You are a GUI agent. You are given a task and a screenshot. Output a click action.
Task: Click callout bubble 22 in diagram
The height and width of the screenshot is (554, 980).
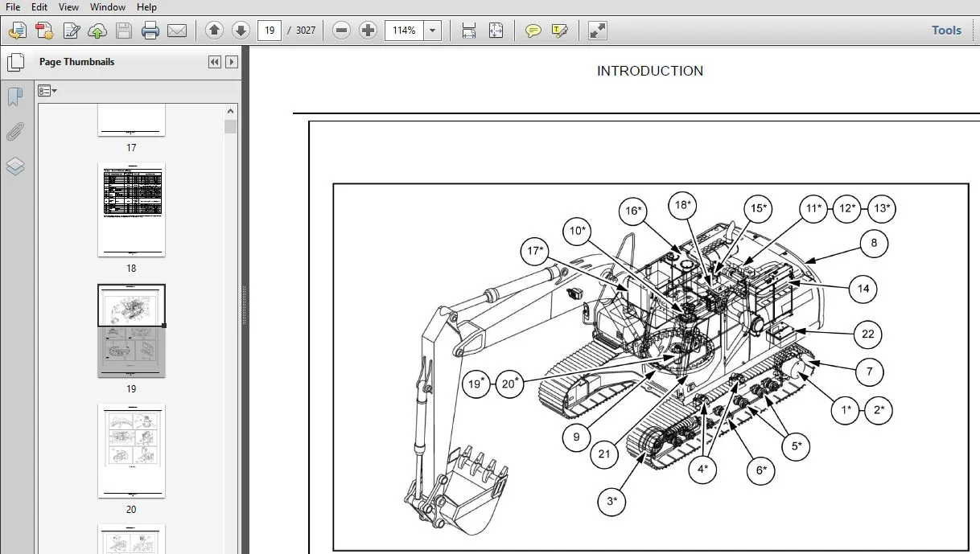coord(867,334)
